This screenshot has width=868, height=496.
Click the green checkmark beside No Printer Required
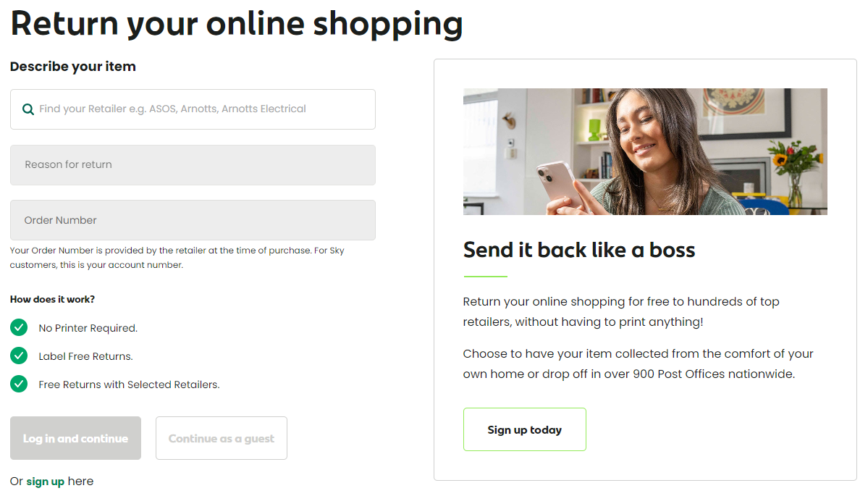19,328
